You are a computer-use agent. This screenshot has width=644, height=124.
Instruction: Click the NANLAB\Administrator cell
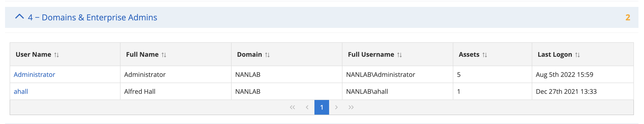pyautogui.click(x=380, y=74)
